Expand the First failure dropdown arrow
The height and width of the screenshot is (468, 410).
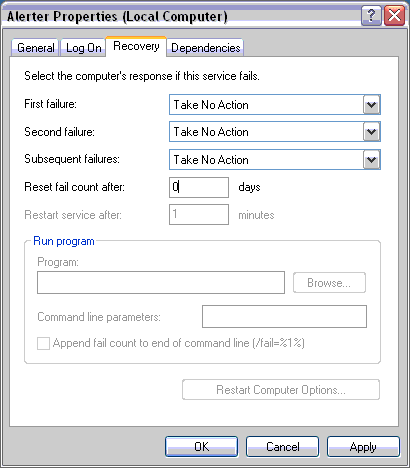tap(371, 105)
